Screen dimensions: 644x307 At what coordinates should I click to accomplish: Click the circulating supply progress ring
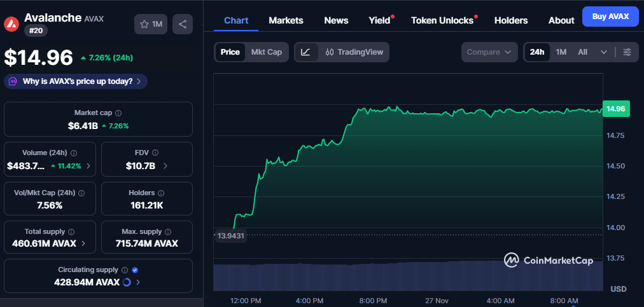click(127, 282)
